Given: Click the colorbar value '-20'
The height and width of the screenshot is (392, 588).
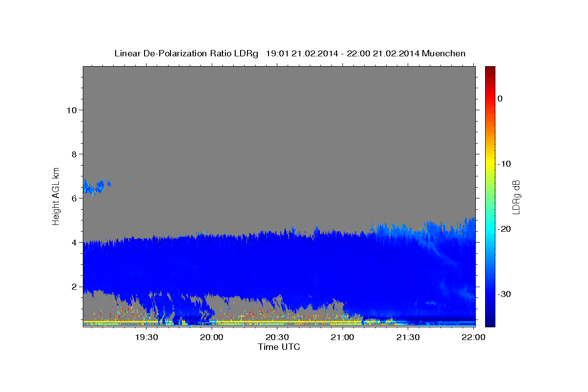Looking at the screenshot, I should click(504, 229).
